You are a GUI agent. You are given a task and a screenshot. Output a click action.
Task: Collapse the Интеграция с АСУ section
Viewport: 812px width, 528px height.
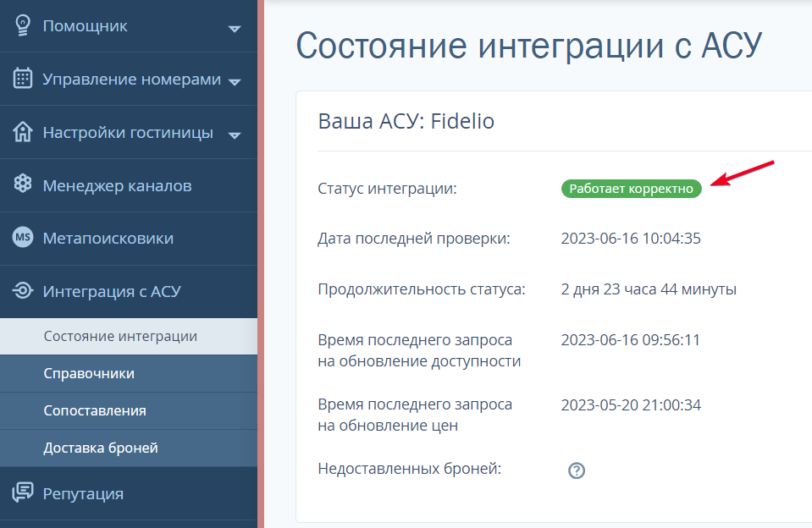tap(129, 291)
